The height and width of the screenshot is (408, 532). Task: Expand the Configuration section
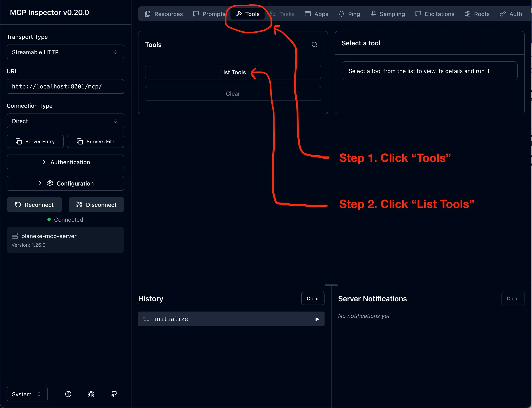click(x=65, y=183)
